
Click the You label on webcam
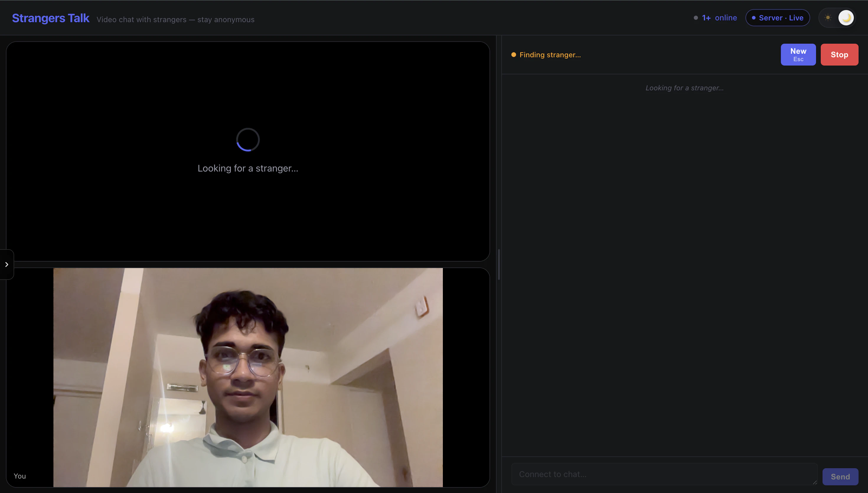pyautogui.click(x=20, y=476)
